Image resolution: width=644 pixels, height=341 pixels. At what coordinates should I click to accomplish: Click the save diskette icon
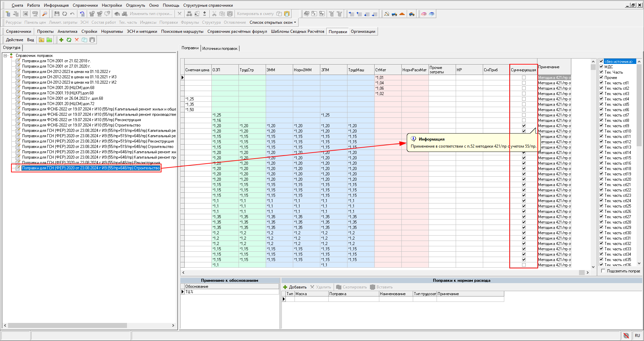pyautogui.click(x=57, y=14)
